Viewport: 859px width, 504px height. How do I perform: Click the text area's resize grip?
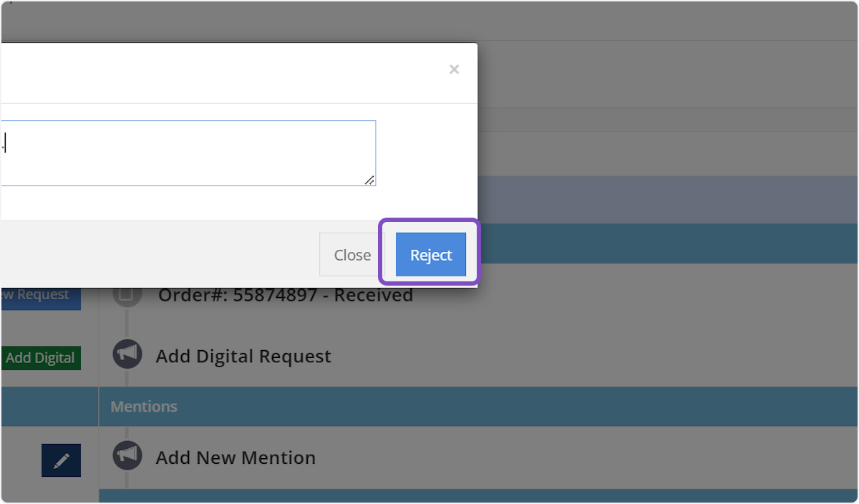click(369, 180)
